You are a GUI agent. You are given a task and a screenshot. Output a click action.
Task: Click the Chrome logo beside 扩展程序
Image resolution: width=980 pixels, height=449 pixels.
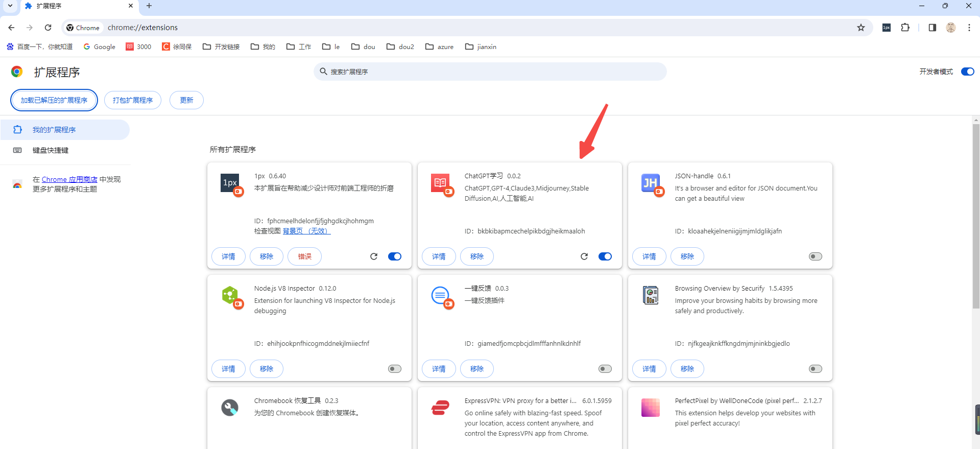point(17,72)
